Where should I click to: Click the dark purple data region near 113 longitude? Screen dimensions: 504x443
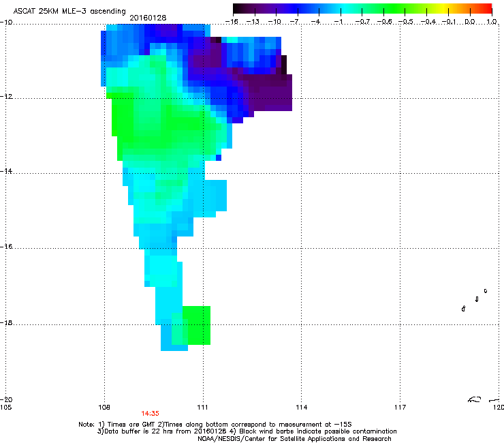tap(270, 93)
